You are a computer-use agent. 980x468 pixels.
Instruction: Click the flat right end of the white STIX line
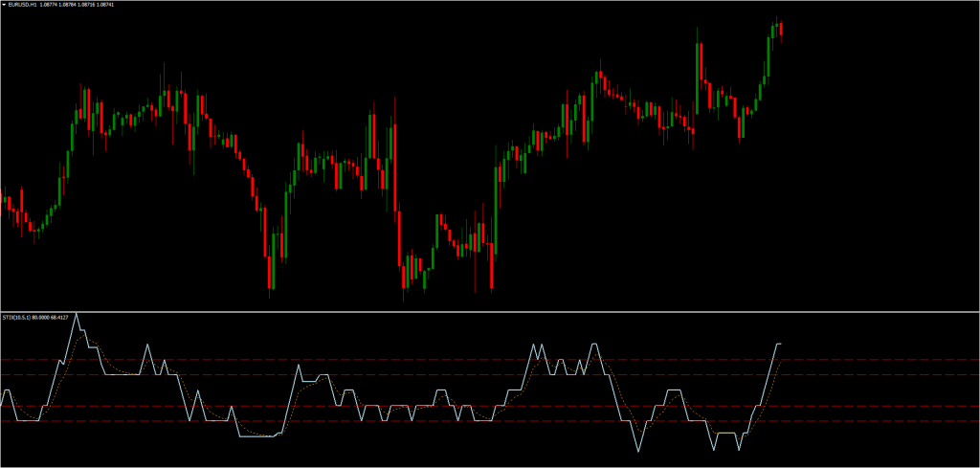click(x=778, y=343)
